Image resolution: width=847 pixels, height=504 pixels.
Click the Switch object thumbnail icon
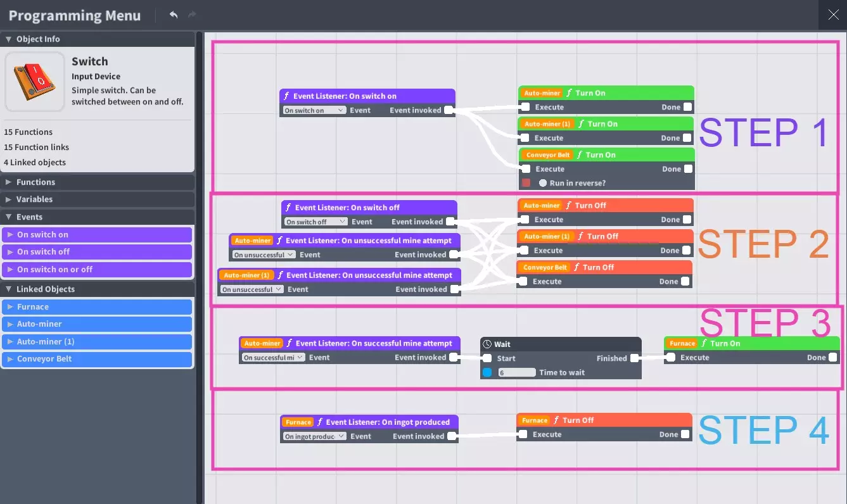(x=35, y=82)
